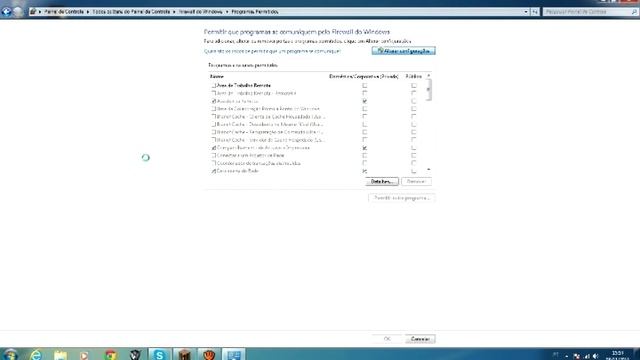The height and width of the screenshot is (360, 640).
Task: Show hidden tray icons arrow
Action: 566,356
